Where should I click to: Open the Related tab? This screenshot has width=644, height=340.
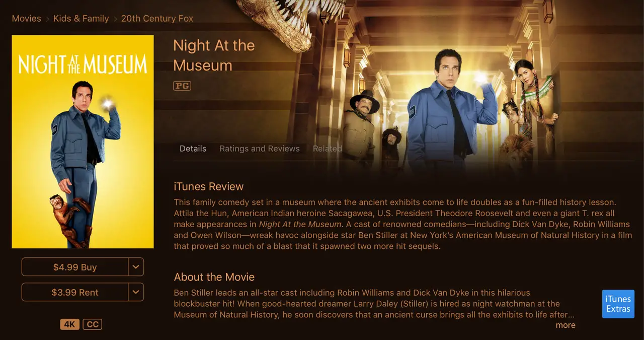click(328, 149)
